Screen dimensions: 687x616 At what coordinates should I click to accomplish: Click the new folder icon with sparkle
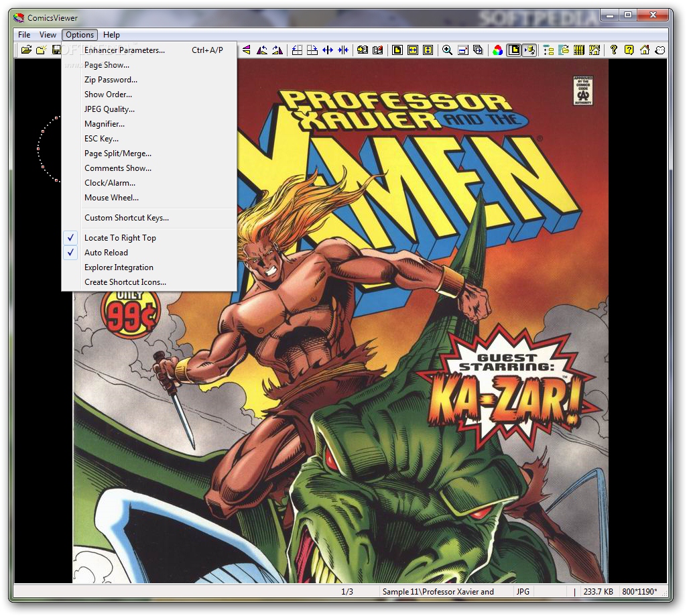[41, 50]
